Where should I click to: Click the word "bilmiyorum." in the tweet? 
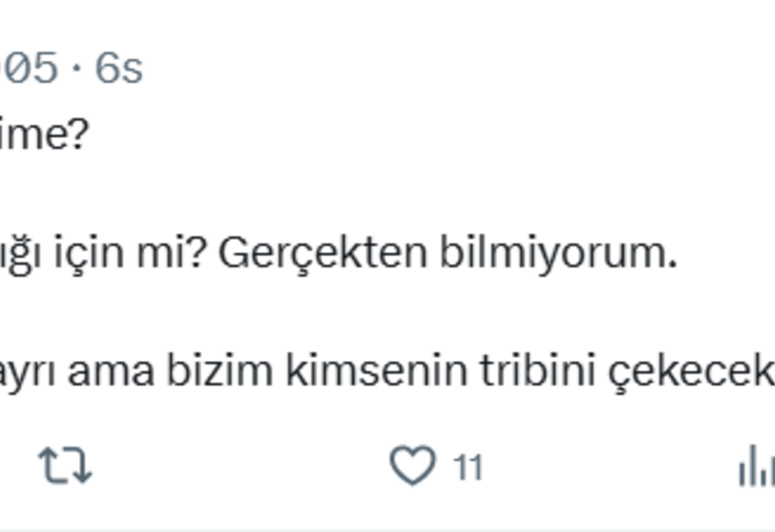point(558,254)
